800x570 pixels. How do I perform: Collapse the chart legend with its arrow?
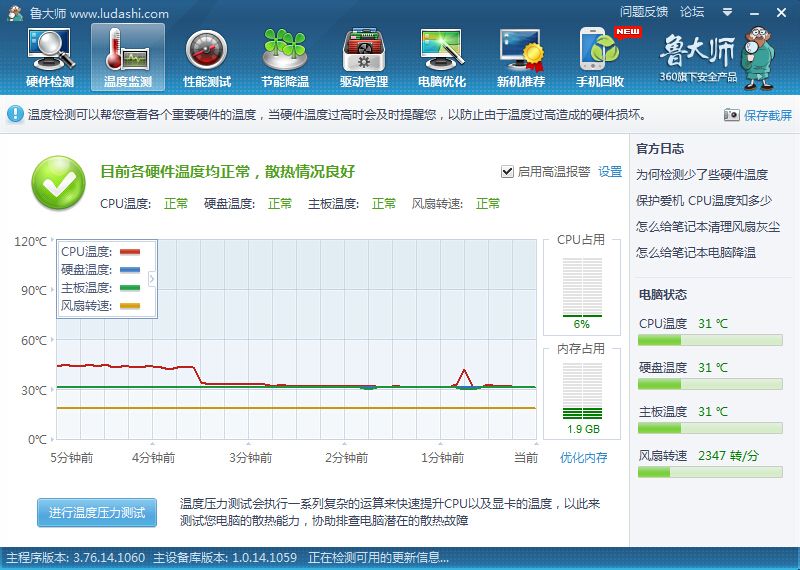pyautogui.click(x=152, y=279)
